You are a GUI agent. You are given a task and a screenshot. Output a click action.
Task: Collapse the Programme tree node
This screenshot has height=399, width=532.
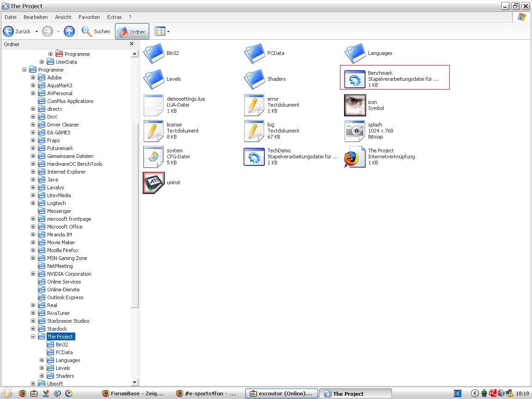(x=24, y=70)
